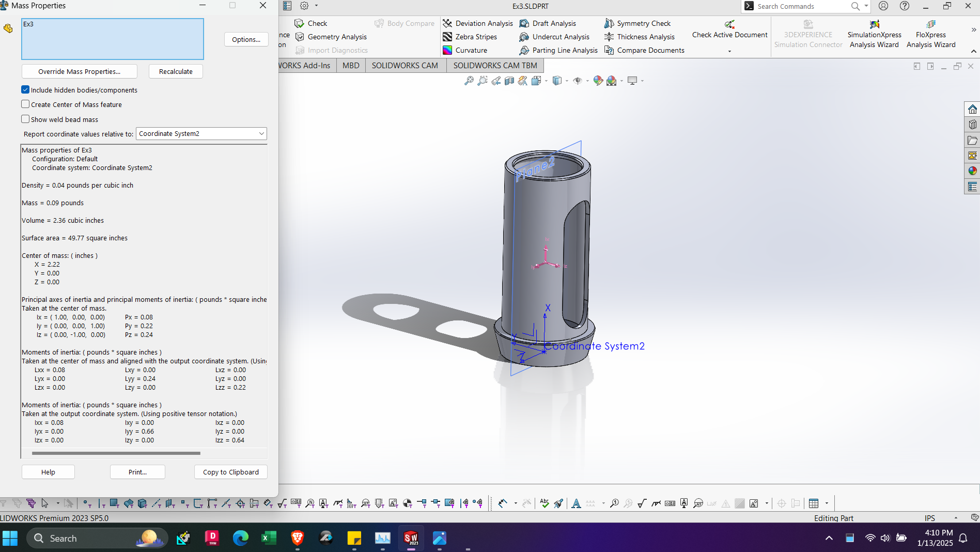Open SOLIDWORKS home task pane tab
This screenshot has height=552, width=980.
point(972,109)
